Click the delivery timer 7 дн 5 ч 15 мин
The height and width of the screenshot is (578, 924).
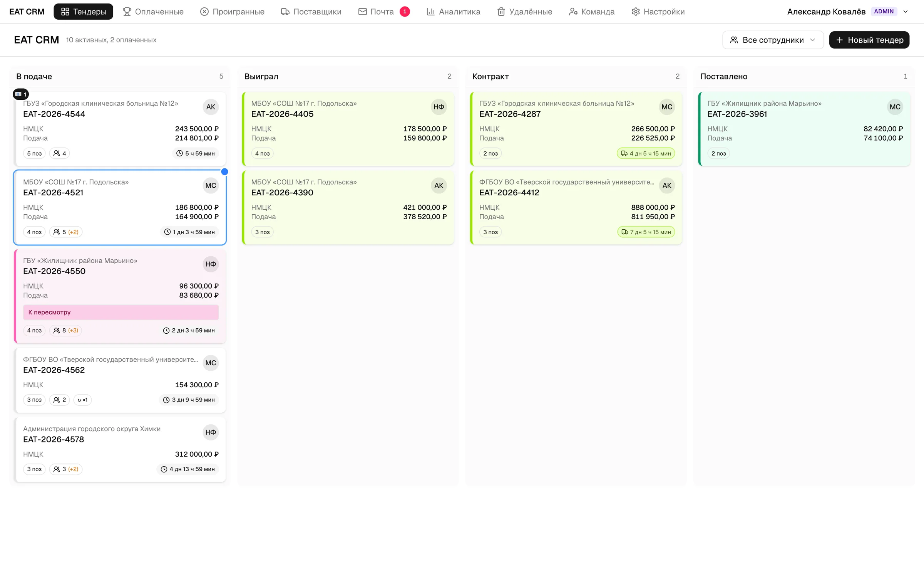[646, 232]
